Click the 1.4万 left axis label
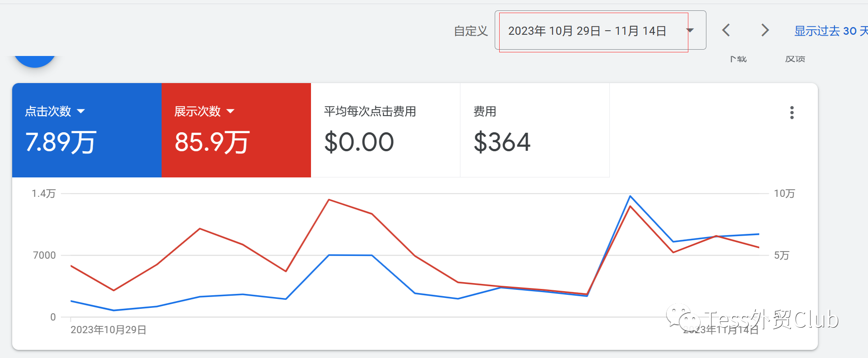Image resolution: width=868 pixels, height=358 pixels. 43,194
